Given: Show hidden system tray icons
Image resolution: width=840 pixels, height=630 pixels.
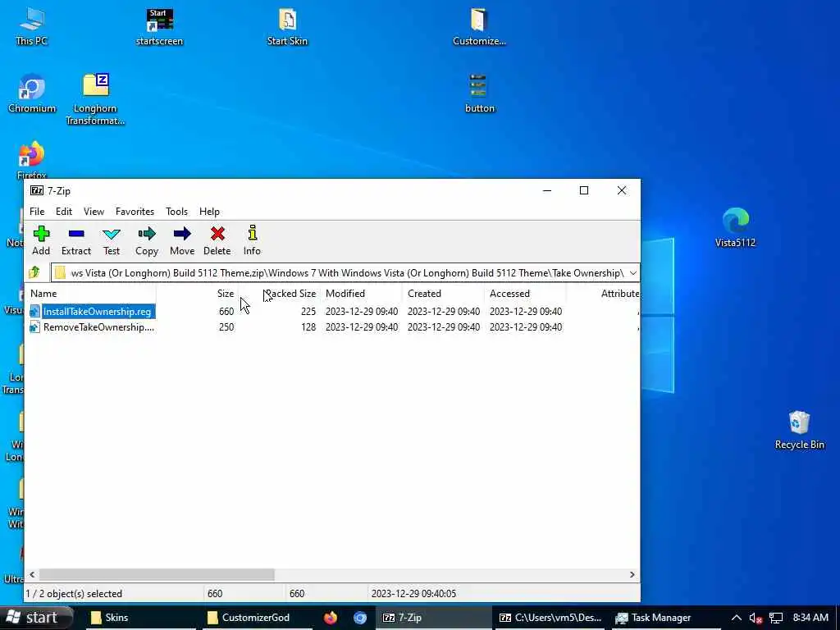Looking at the screenshot, I should click(736, 618).
